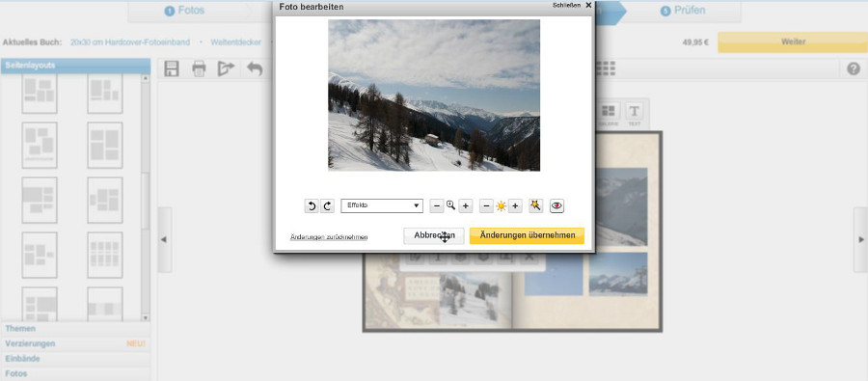Click the save (floppy disk) toolbar icon
This screenshot has height=381, width=868.
coord(172,68)
